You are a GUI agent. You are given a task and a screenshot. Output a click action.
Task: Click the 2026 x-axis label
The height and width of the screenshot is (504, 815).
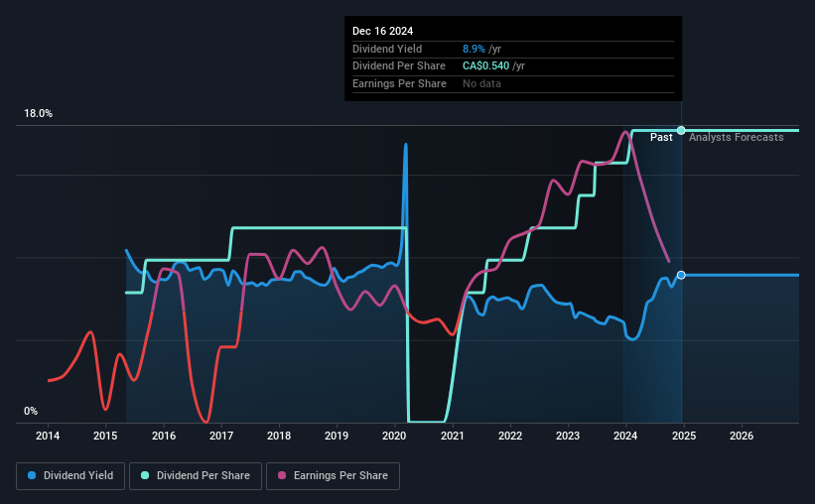coord(742,436)
